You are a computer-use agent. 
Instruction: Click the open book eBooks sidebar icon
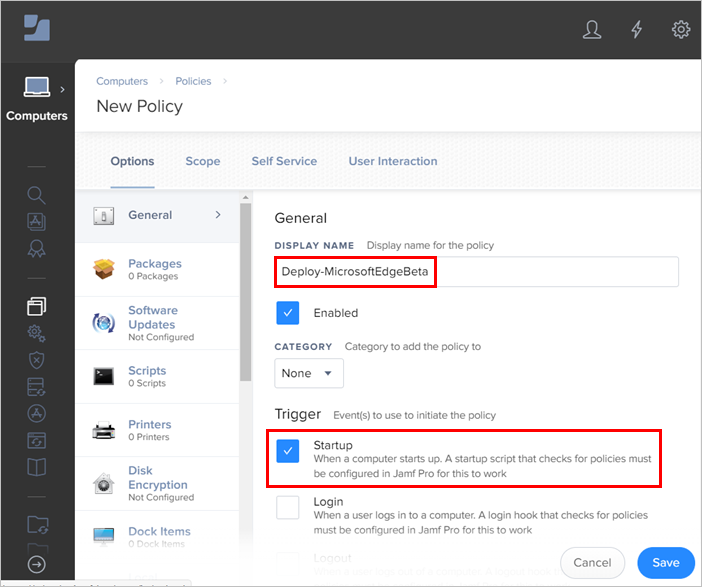coord(36,467)
